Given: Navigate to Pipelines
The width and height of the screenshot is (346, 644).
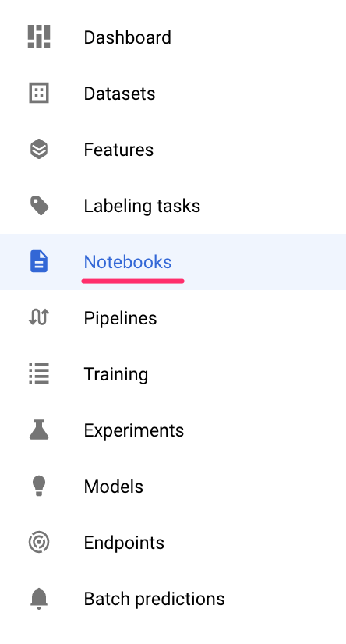Looking at the screenshot, I should [173, 317].
